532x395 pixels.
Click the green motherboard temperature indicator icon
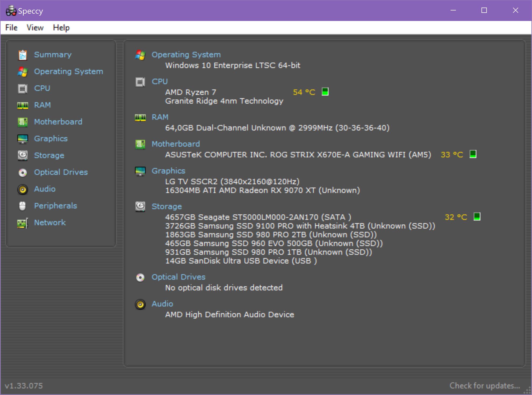click(x=473, y=154)
